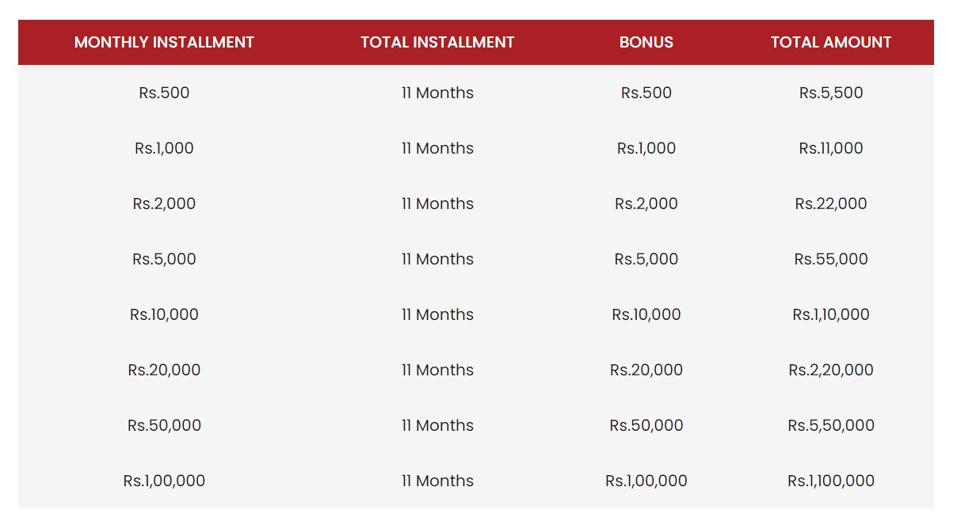Select the Rs.20,000 monthly installment cell
Image resolution: width=980 pixels, height=529 pixels.
pos(164,370)
